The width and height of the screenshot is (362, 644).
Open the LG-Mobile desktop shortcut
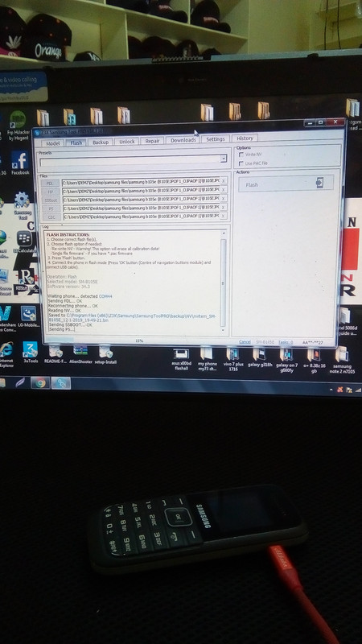tap(28, 316)
